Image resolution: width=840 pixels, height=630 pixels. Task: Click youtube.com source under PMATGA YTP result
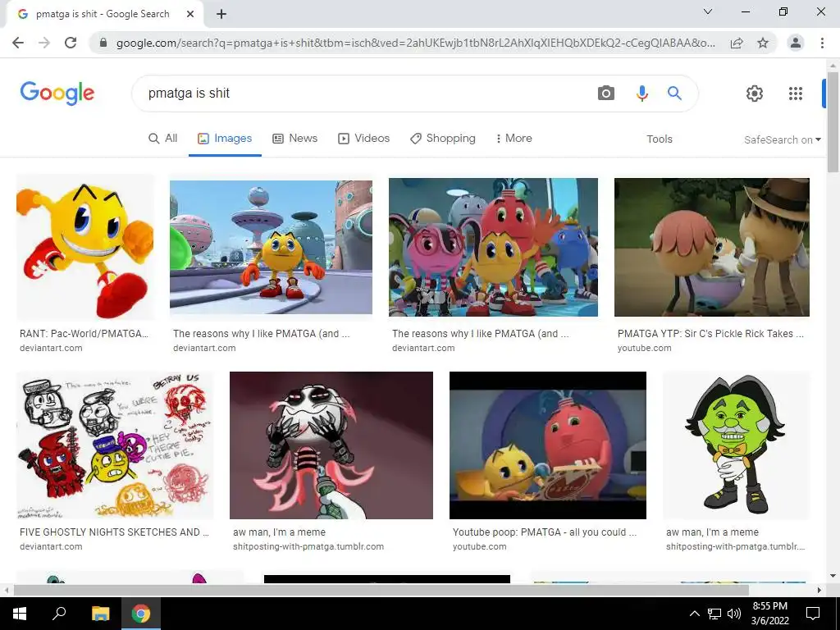pyautogui.click(x=644, y=348)
